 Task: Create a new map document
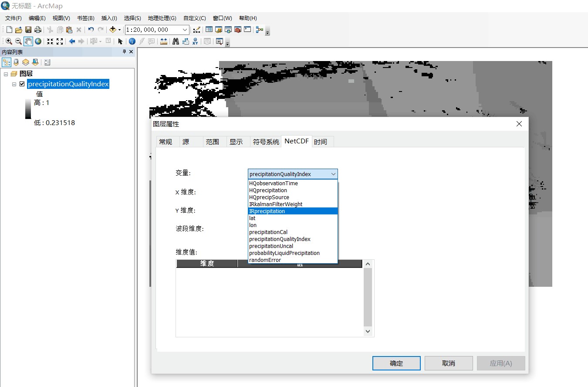pyautogui.click(x=9, y=30)
